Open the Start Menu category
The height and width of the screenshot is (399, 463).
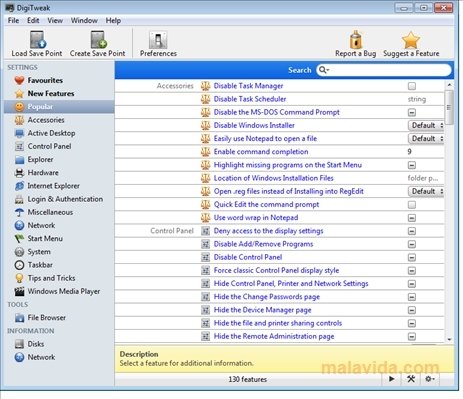coord(45,238)
